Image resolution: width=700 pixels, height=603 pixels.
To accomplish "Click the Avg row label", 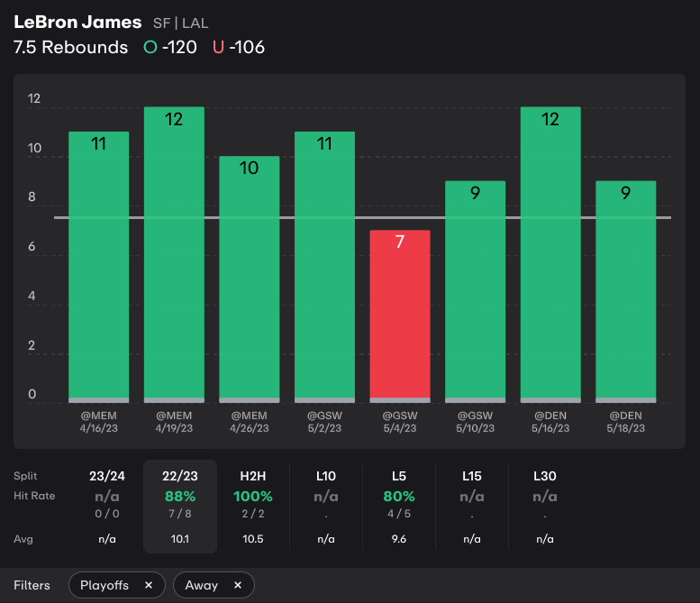I will tap(23, 539).
